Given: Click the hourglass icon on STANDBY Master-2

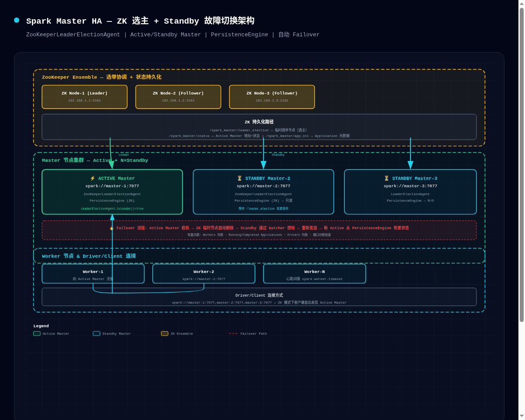Looking at the screenshot, I should [239, 178].
